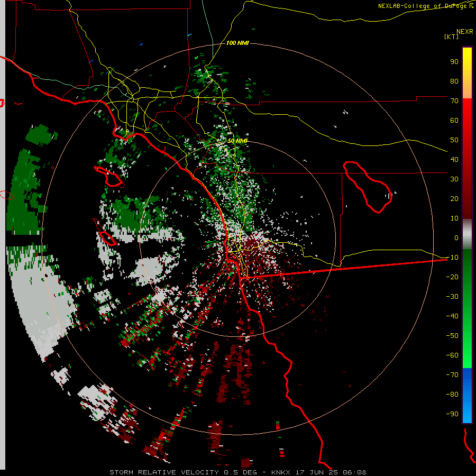Click the 17 JUN 25 date in caption
This screenshot has width=476, height=476.
(317, 472)
